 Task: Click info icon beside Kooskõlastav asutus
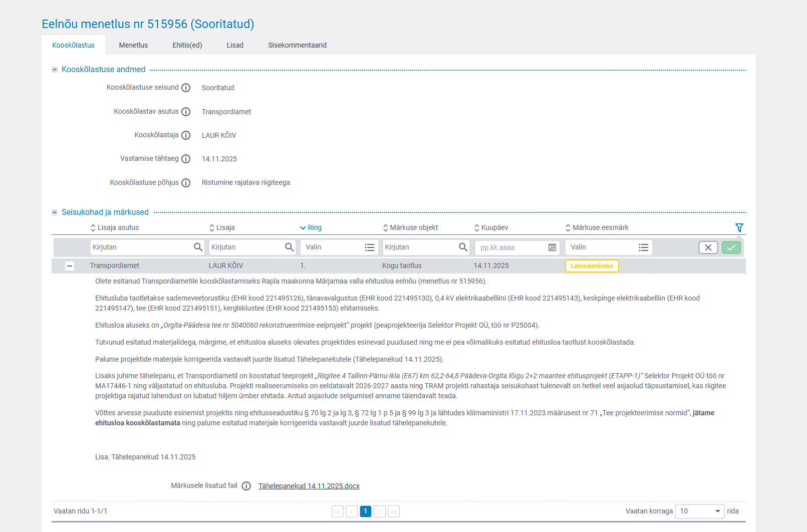pyautogui.click(x=186, y=112)
